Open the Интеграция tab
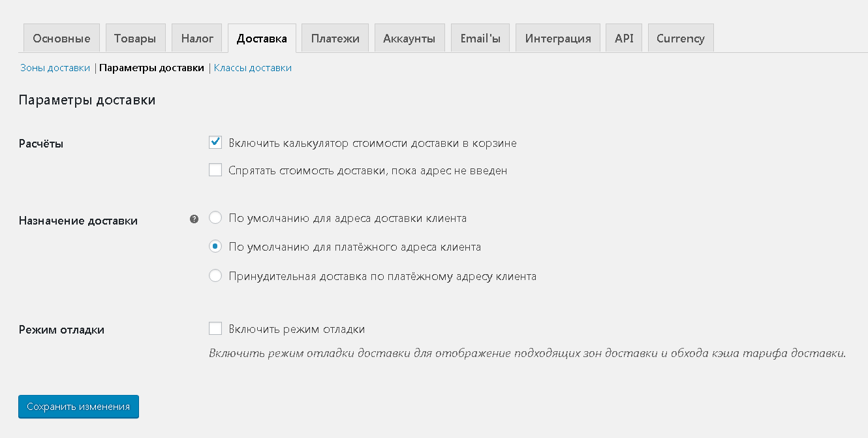868x438 pixels. click(558, 38)
